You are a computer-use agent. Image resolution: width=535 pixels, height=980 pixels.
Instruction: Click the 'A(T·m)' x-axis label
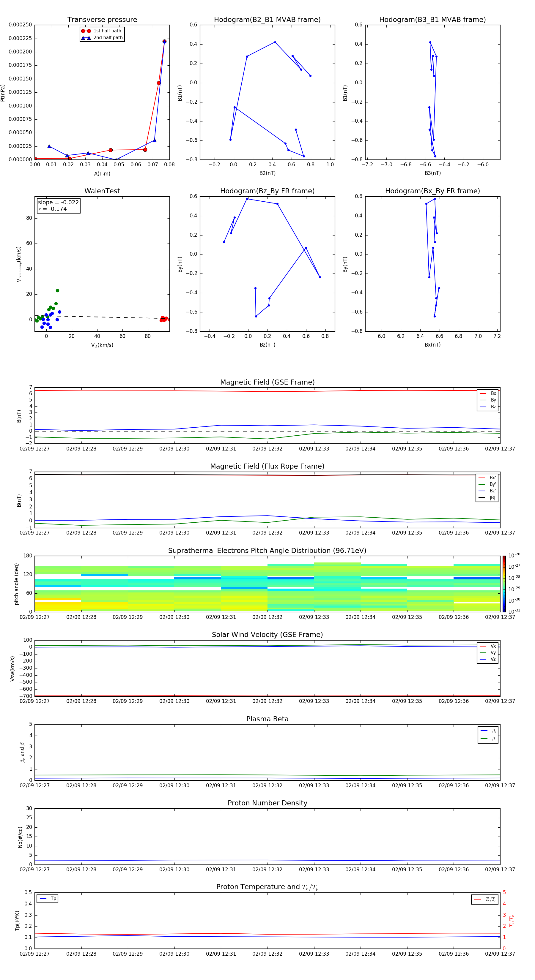(102, 174)
